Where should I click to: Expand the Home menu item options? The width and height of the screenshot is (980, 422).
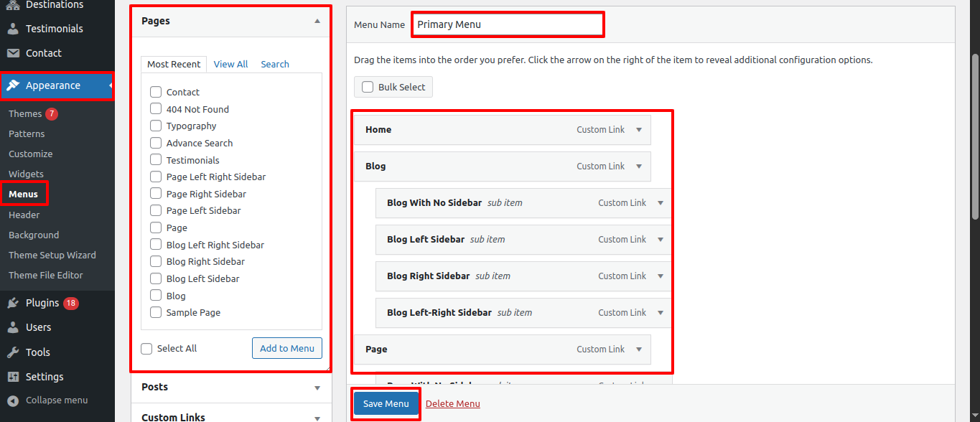click(639, 130)
